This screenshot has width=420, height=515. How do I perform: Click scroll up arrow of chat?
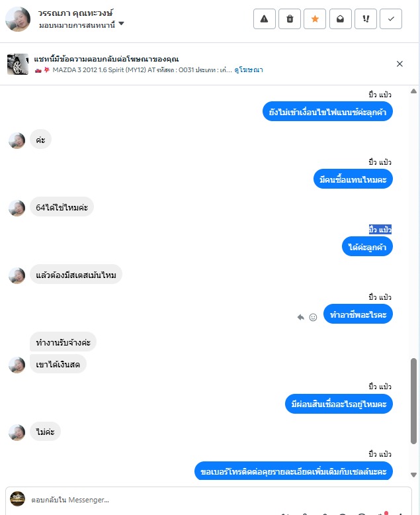coord(413,91)
